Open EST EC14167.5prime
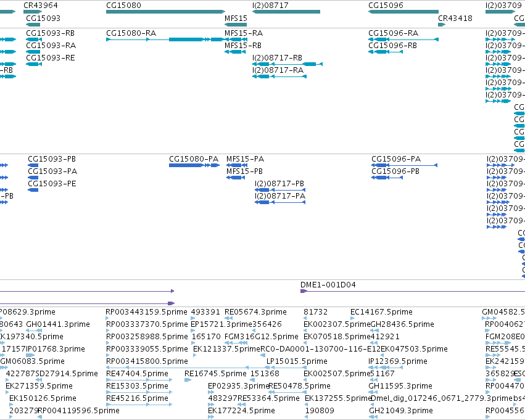 381,312
